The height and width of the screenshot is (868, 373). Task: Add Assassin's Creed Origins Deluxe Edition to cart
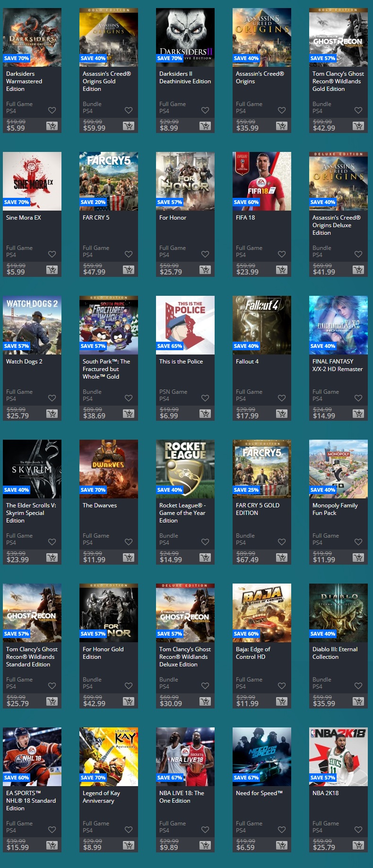(x=358, y=270)
